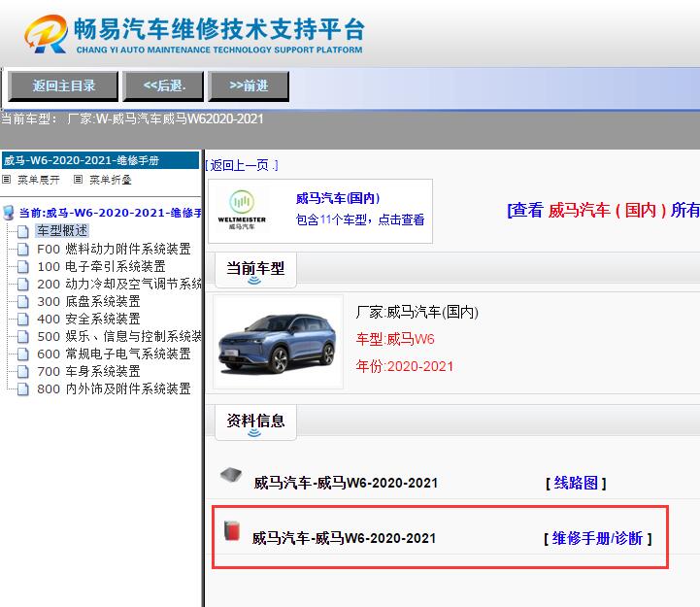Click the page icon beside F00
700x607 pixels.
click(22, 250)
